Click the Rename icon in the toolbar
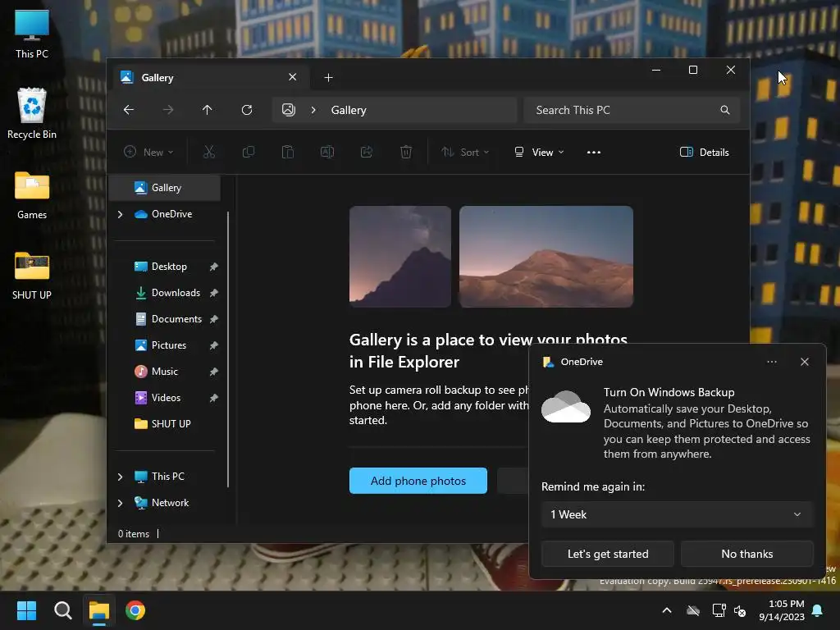This screenshot has width=840, height=630. point(327,152)
